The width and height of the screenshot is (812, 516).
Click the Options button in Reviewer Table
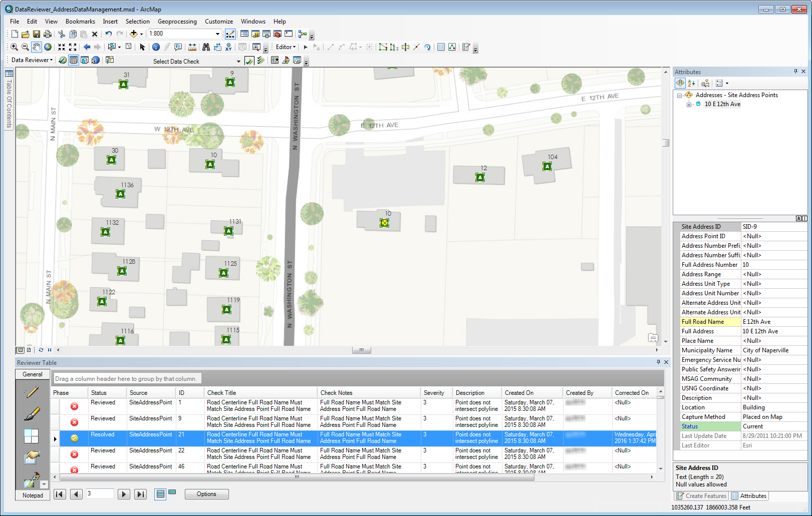click(206, 494)
